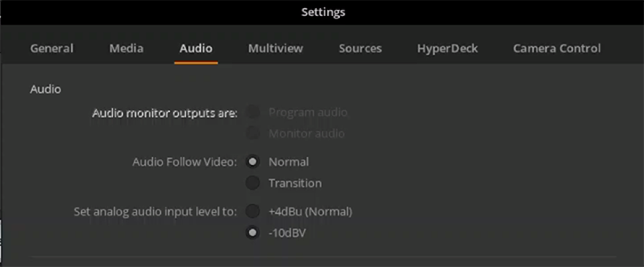Choose the -10dBV analog input level
Screen dimensions: 644x267
pos(253,233)
